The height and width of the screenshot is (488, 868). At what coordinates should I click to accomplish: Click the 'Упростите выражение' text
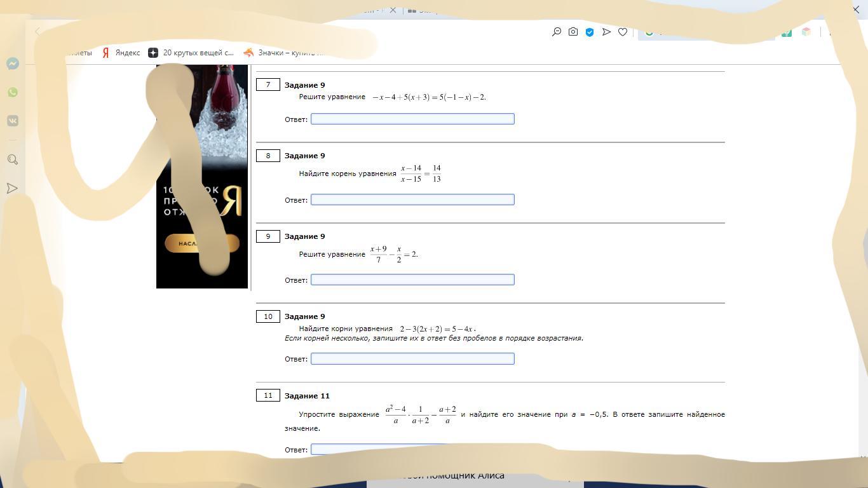[x=339, y=414]
